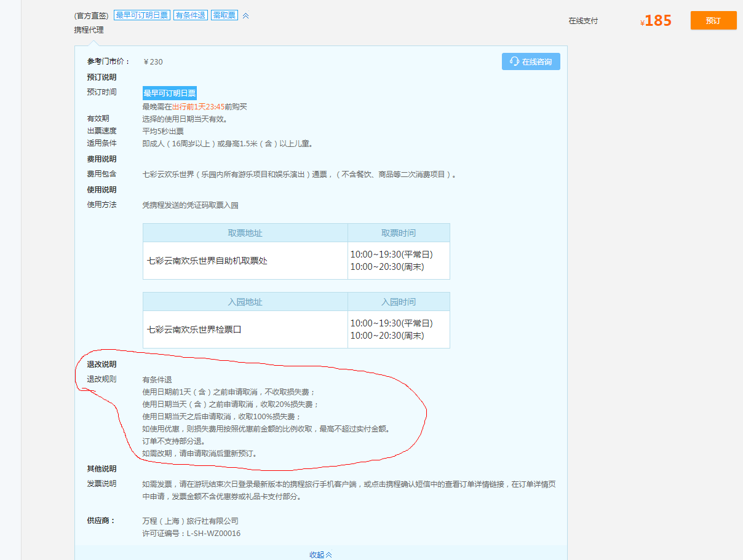Click the 收取100%损失费 cancellation line

coord(222,417)
